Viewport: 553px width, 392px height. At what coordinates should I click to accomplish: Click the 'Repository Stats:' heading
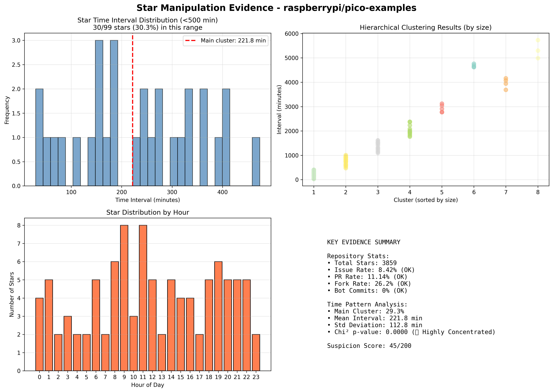(x=358, y=256)
